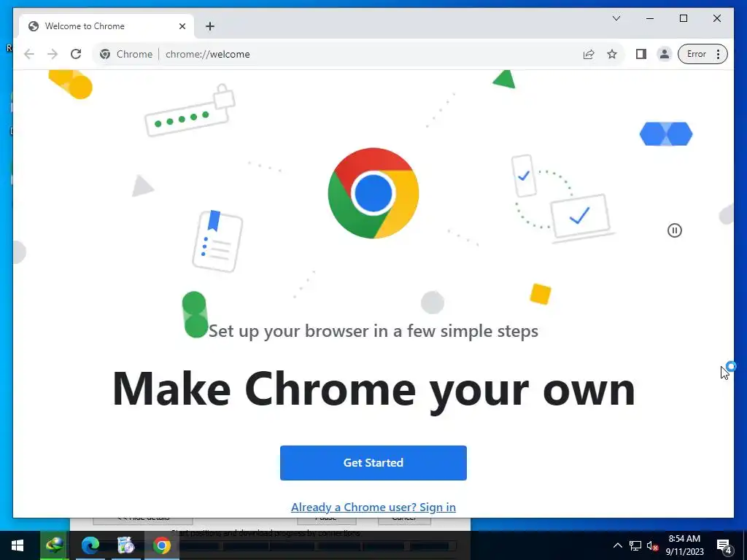This screenshot has width=747, height=560.
Task: Bookmark this tab with the star icon
Action: point(612,54)
